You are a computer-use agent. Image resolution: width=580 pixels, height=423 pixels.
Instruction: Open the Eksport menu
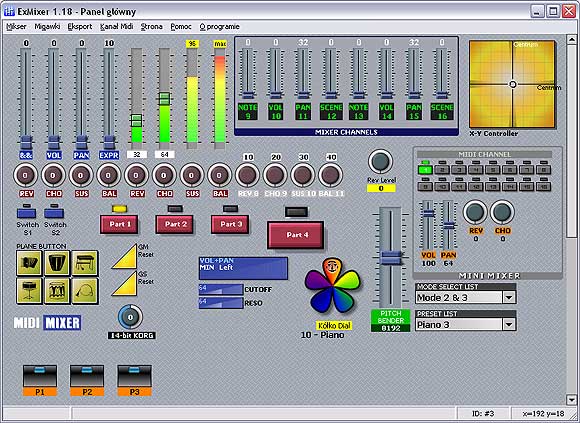(80, 27)
